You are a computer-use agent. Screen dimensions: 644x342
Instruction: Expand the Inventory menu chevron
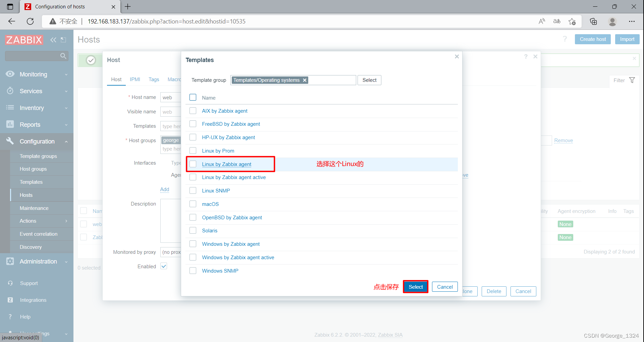pyautogui.click(x=66, y=108)
